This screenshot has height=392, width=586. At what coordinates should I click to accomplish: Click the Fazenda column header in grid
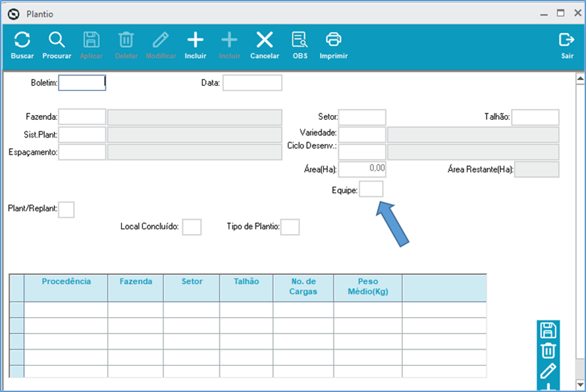click(x=136, y=288)
